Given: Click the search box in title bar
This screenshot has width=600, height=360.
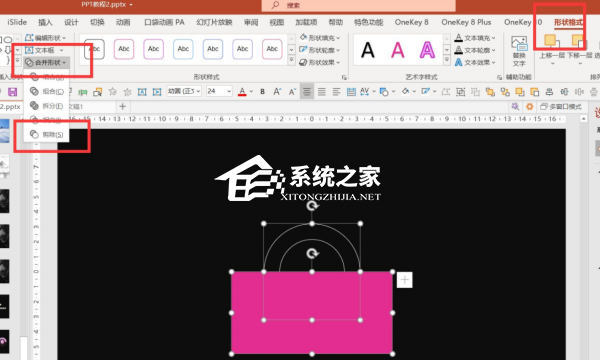Looking at the screenshot, I should pos(359,5).
